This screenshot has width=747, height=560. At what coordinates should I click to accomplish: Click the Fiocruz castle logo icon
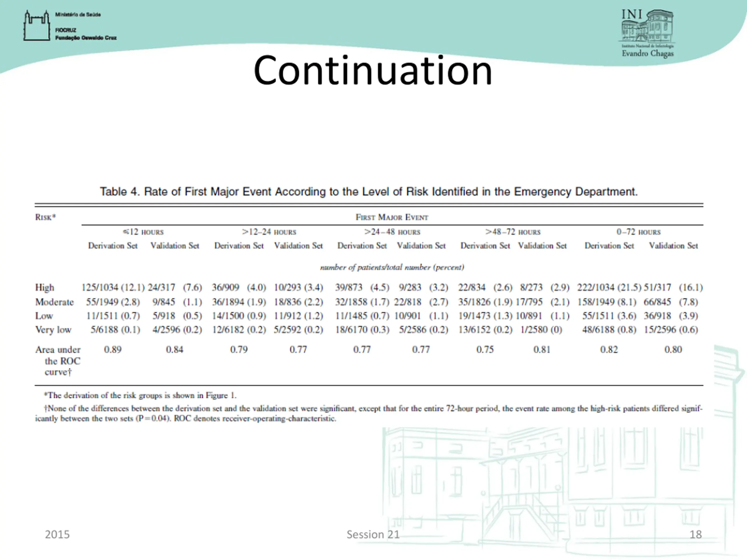tap(37, 26)
